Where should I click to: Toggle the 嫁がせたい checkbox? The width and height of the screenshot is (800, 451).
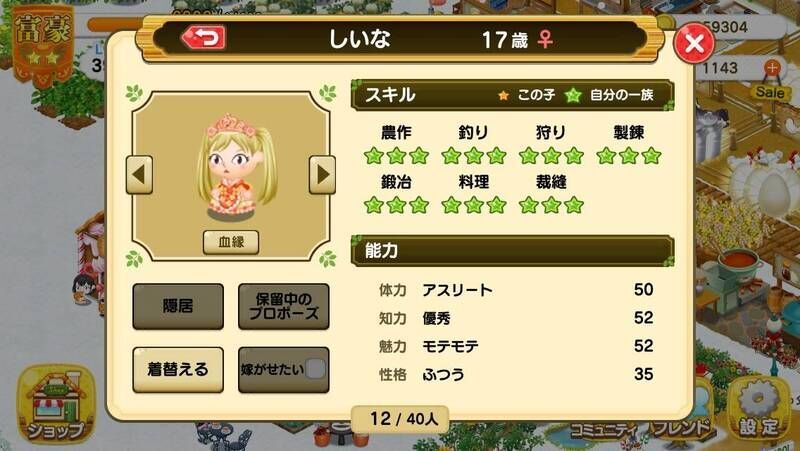point(315,369)
